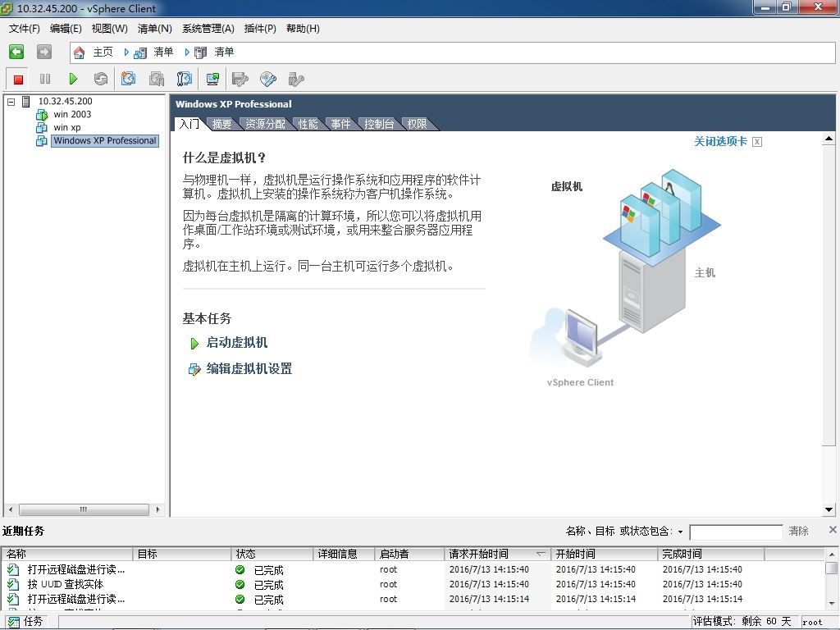Click the 名称 column header
Image resolution: width=840 pixels, height=630 pixels.
[67, 554]
